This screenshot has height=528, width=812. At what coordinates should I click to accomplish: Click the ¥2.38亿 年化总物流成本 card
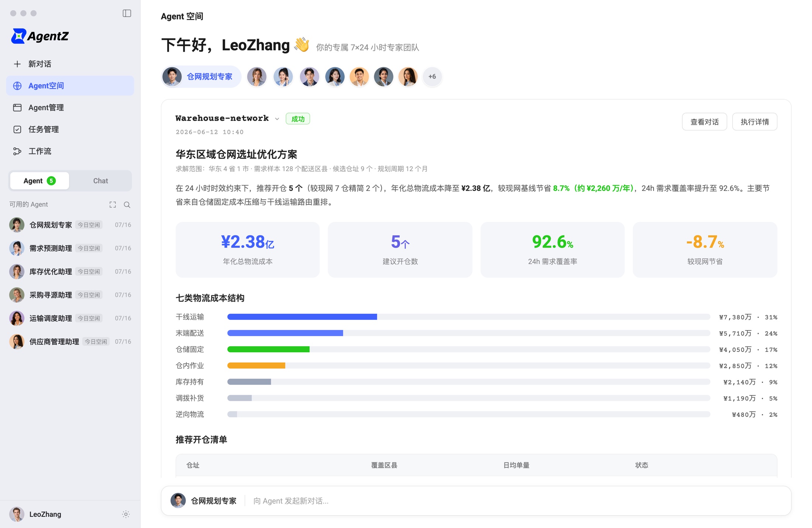[x=248, y=250]
